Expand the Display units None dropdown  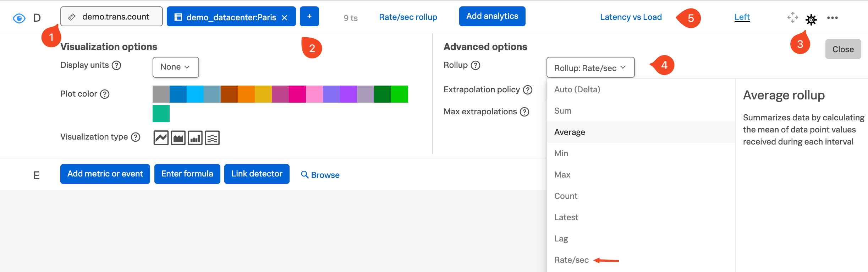pyautogui.click(x=175, y=67)
